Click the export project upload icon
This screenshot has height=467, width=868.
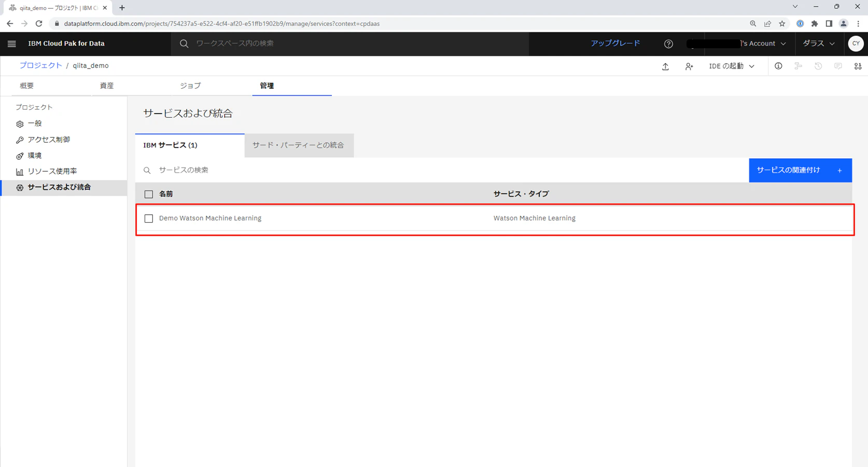(x=665, y=66)
